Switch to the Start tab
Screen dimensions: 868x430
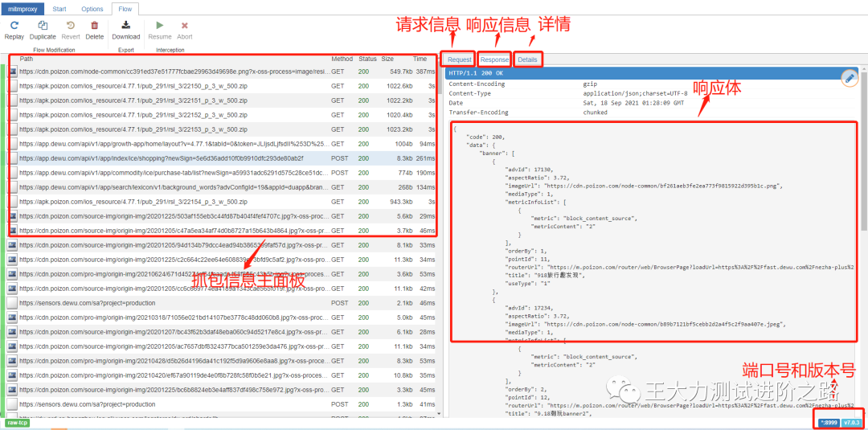coord(61,9)
